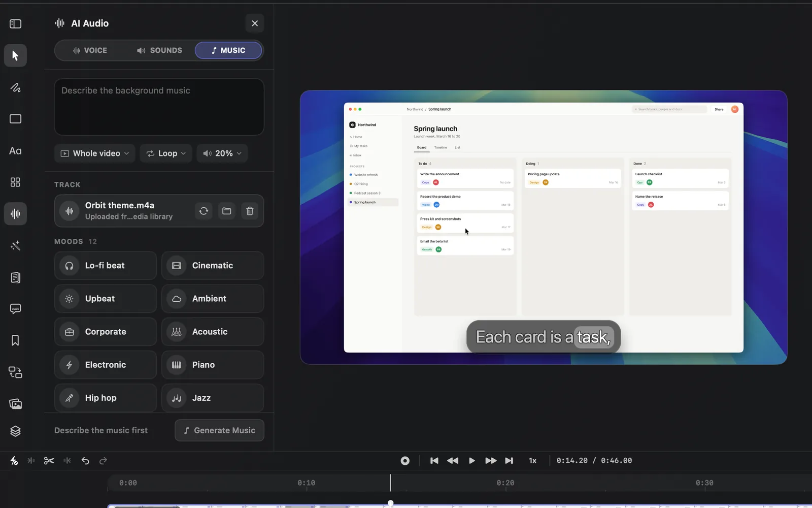Select the pointer cursor tool

(x=15, y=55)
